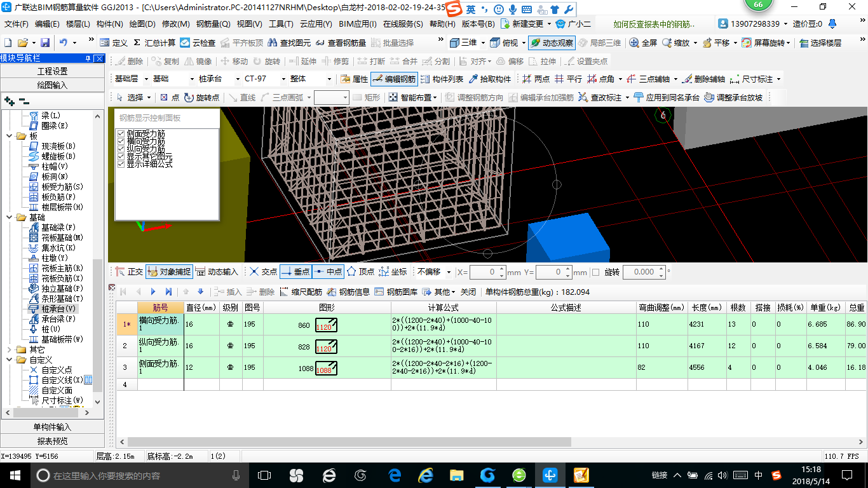868x488 pixels.
Task: Run 汇总计算 summary calculation
Action: click(x=154, y=43)
